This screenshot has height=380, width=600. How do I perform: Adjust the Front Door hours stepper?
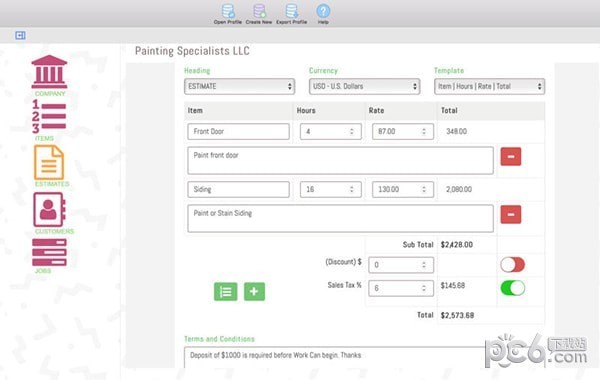[352, 131]
